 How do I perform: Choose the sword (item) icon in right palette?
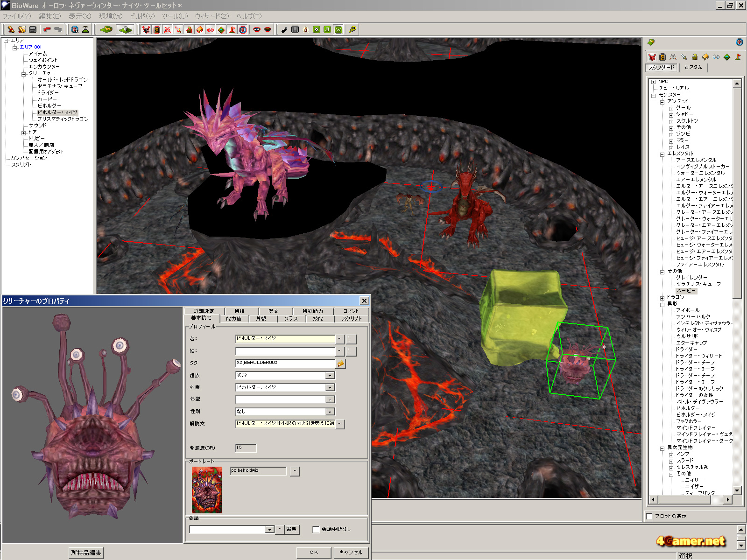[684, 57]
